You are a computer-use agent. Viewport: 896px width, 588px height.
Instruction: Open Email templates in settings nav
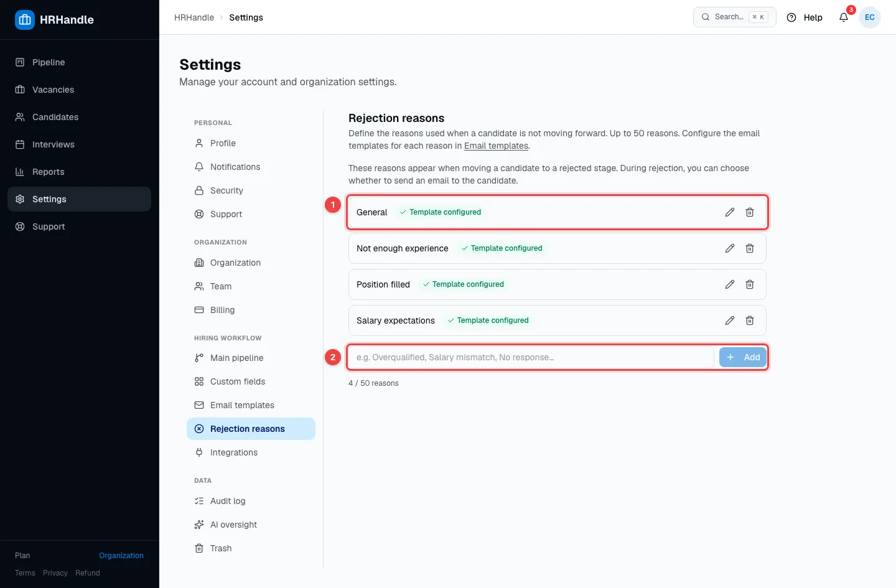(x=251, y=405)
